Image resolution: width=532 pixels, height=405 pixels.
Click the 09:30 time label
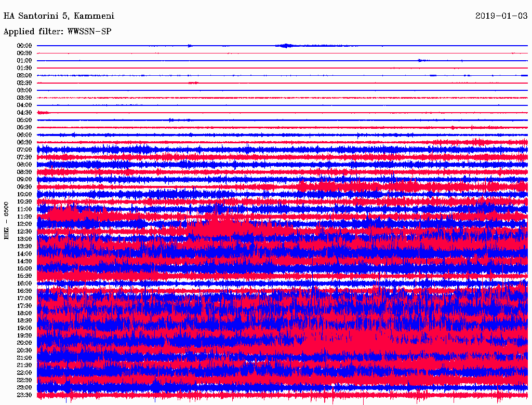(24, 187)
